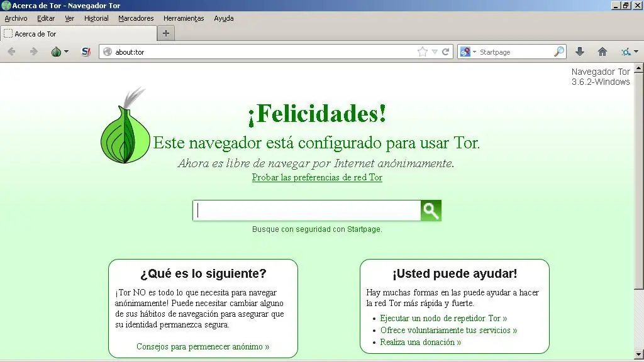This screenshot has width=644, height=362.
Task: Click the green search magnifier button
Action: click(x=431, y=211)
